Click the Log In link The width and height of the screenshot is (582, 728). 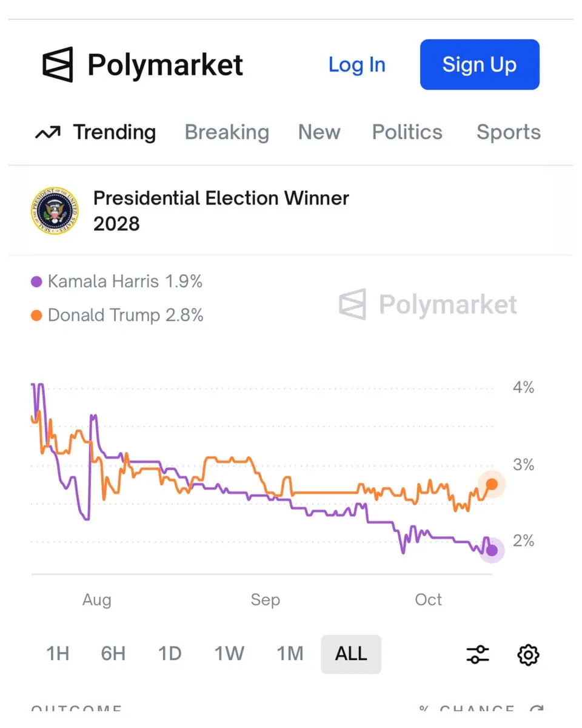tap(356, 65)
